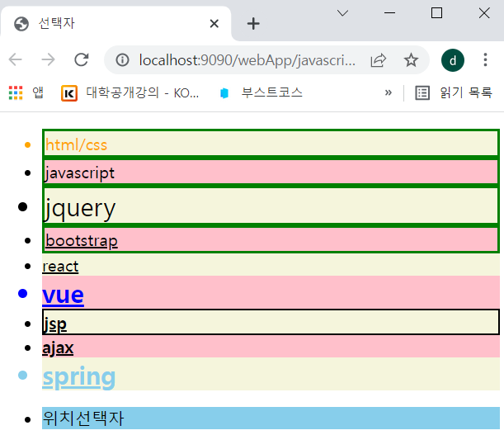Click the react link
The height and width of the screenshot is (435, 504).
(60, 267)
